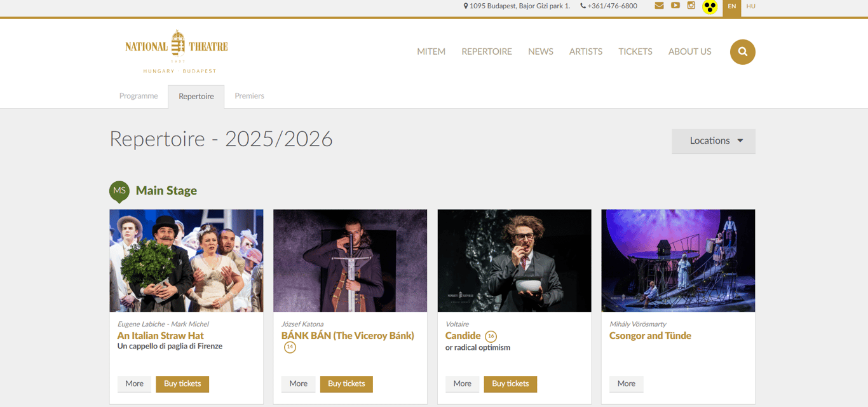This screenshot has width=868, height=407.
Task: Click author text Voltaire
Action: [x=457, y=324]
